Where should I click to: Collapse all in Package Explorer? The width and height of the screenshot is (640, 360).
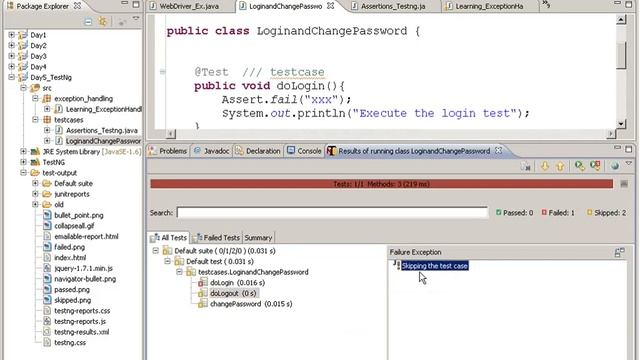88,21
